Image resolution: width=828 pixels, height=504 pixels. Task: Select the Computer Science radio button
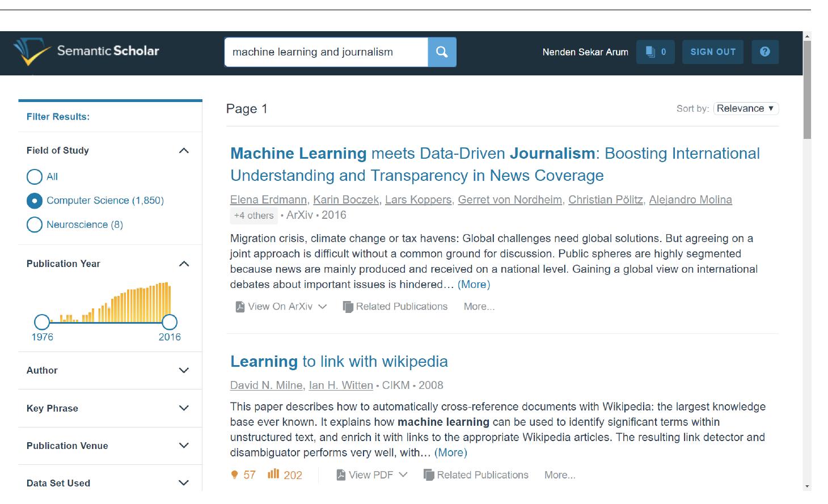tap(35, 201)
